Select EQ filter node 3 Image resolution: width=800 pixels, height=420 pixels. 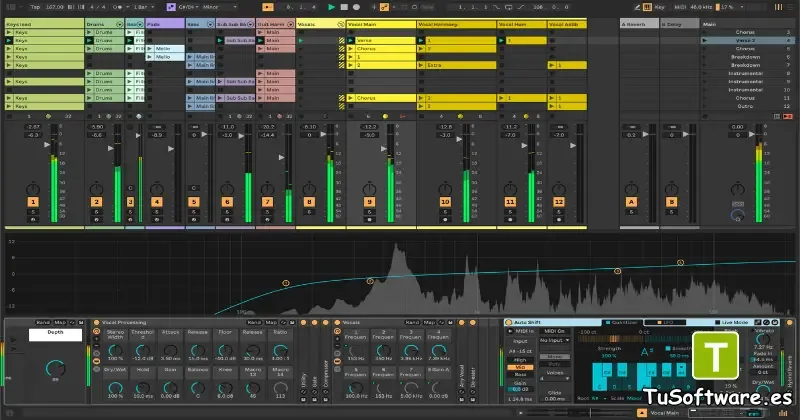pyautogui.click(x=617, y=271)
